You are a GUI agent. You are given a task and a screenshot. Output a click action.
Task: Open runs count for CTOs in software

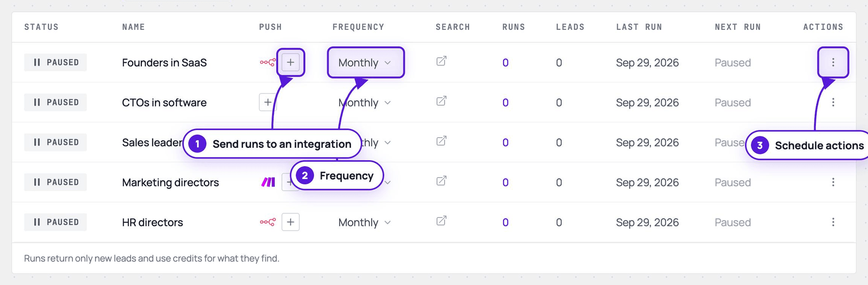[505, 103]
